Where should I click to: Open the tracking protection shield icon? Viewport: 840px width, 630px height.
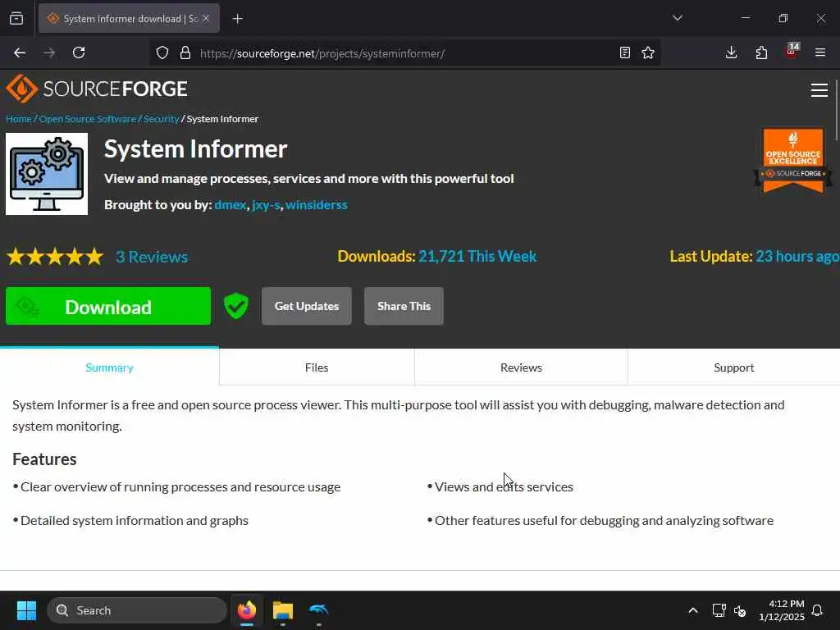(162, 52)
